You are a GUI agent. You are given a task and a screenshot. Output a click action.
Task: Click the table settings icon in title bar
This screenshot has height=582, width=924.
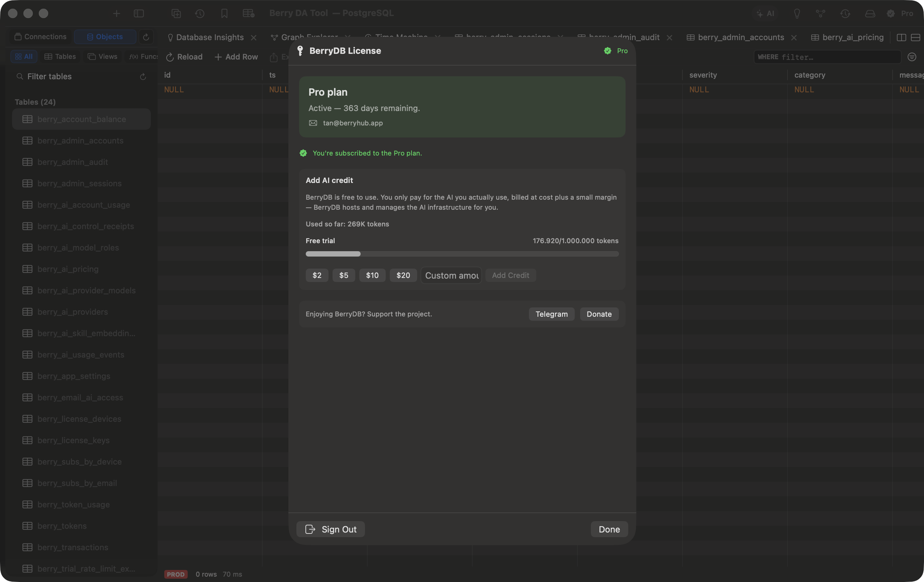(x=249, y=13)
